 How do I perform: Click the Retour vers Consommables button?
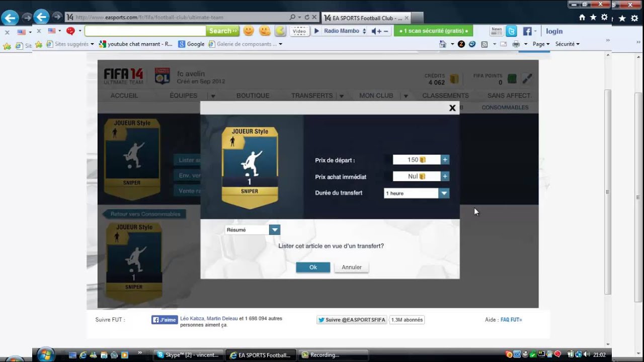click(x=145, y=214)
